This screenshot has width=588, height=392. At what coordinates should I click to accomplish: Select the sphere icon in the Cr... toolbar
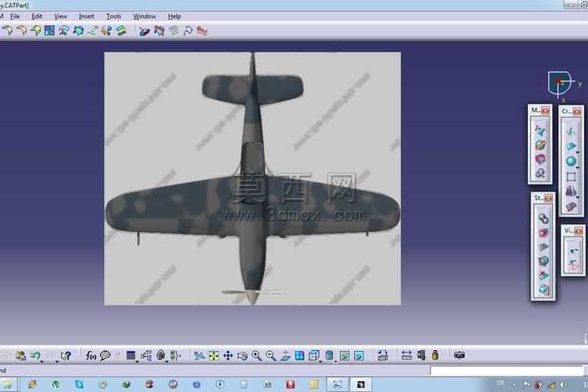570,161
